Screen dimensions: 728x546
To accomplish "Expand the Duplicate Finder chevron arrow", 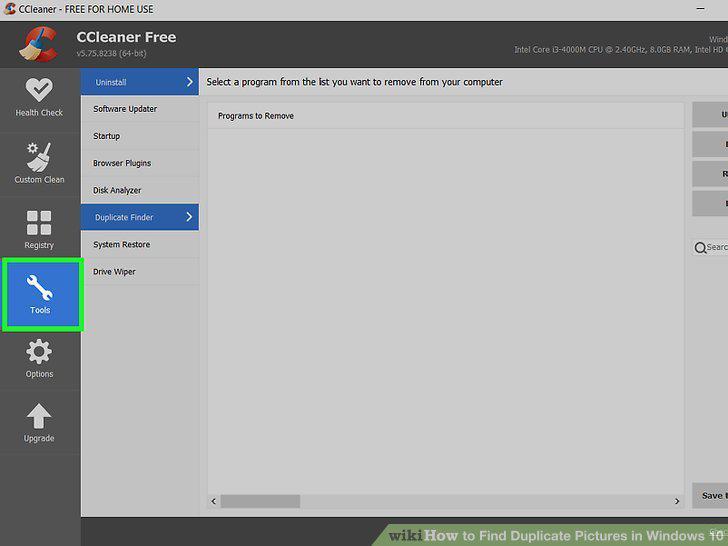I will click(189, 217).
